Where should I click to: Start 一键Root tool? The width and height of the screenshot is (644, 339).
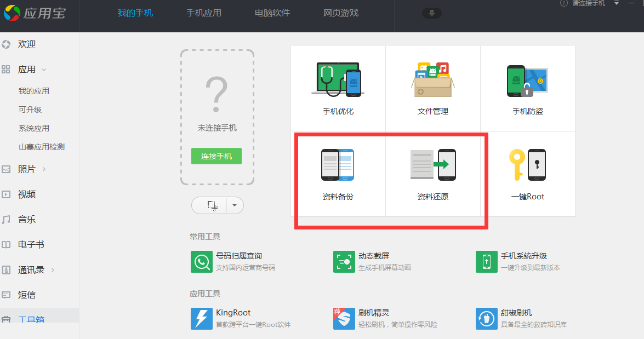coord(528,174)
